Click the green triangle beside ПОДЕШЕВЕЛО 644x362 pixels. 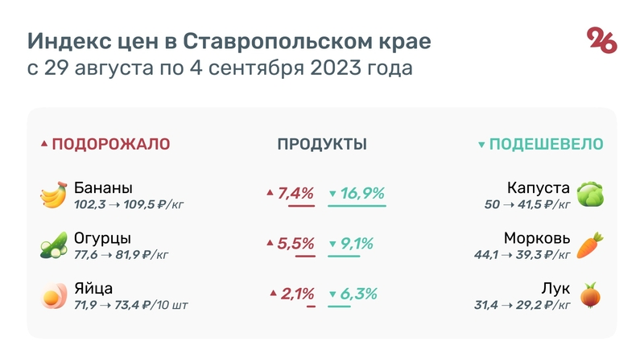pyautogui.click(x=481, y=146)
